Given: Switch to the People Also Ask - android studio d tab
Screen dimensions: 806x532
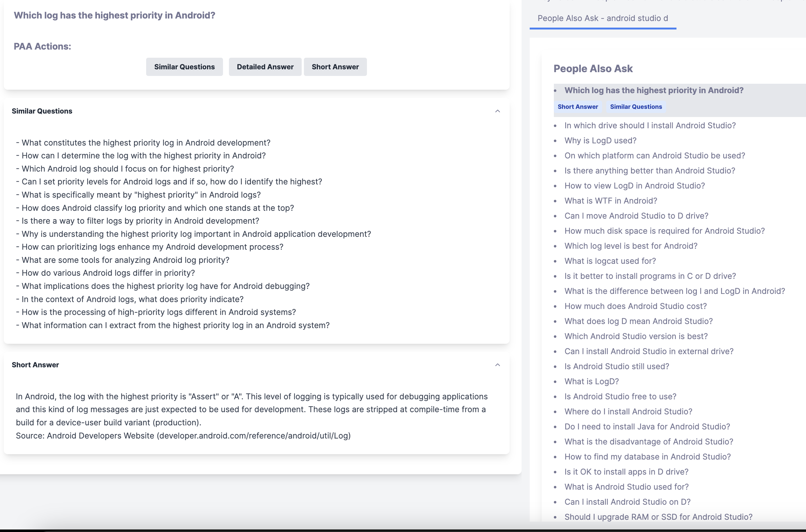Looking at the screenshot, I should pos(602,18).
